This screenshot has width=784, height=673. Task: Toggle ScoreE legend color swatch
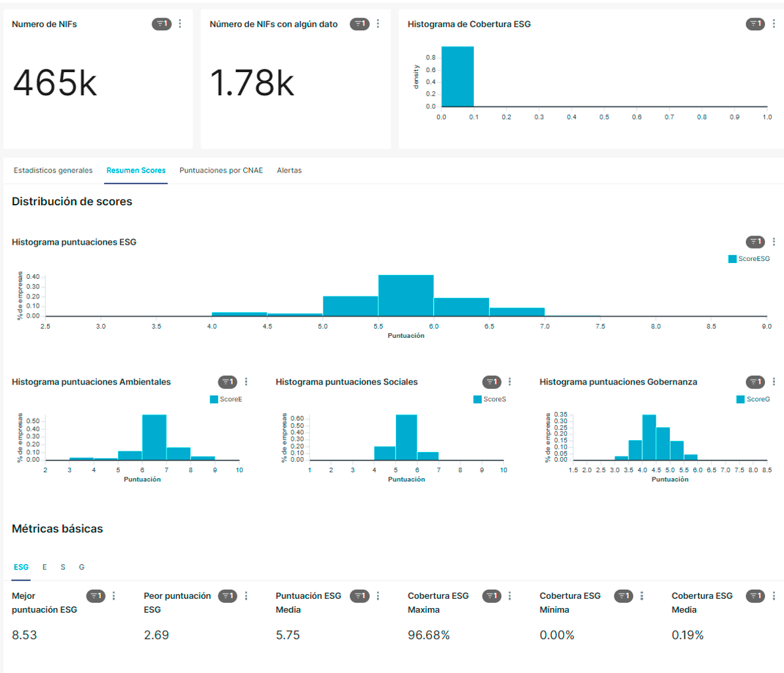point(214,399)
